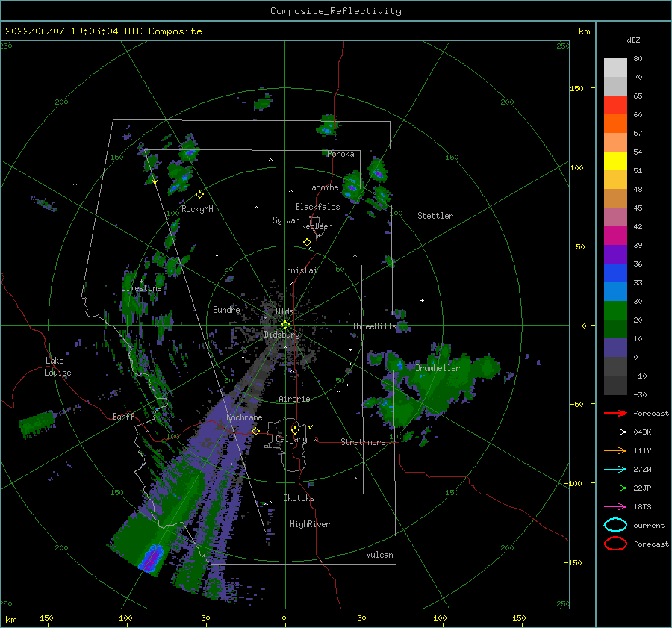Screen dimensions: 672x628
Task: Click the Calgary city label
Action: 291,439
